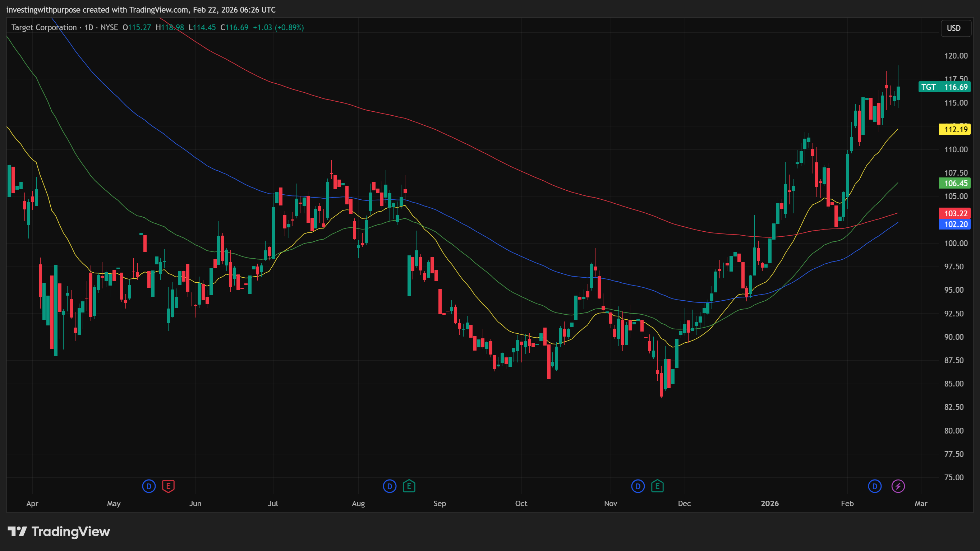
Task: Select the green 106.45 moving average label
Action: tap(955, 183)
